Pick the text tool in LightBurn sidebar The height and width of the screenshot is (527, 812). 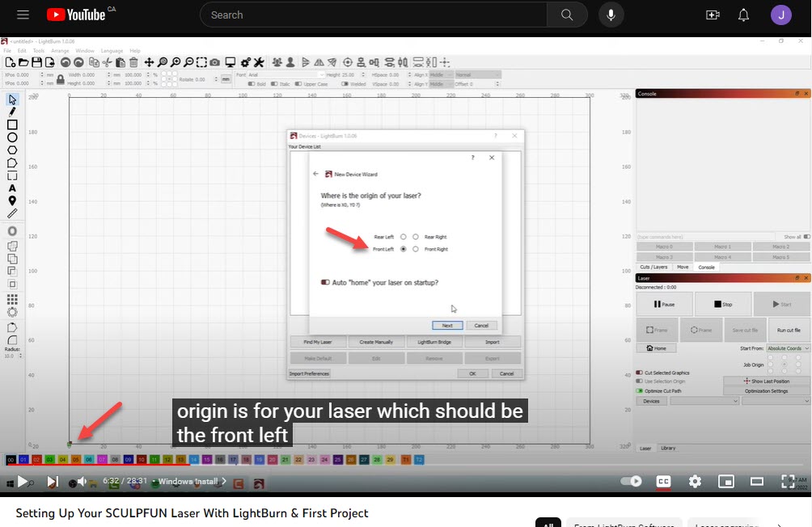(x=12, y=188)
